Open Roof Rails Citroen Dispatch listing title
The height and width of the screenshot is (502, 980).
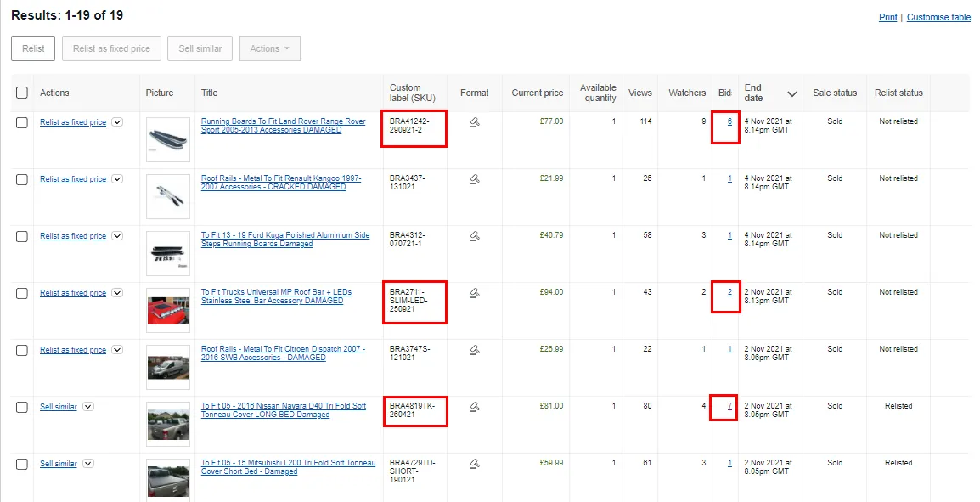coord(283,353)
